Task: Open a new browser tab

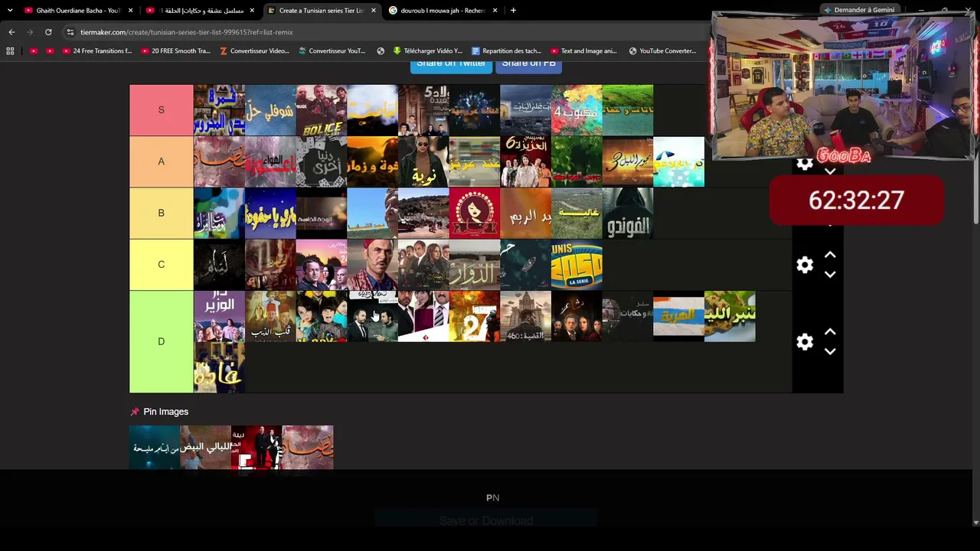Action: 513,11
